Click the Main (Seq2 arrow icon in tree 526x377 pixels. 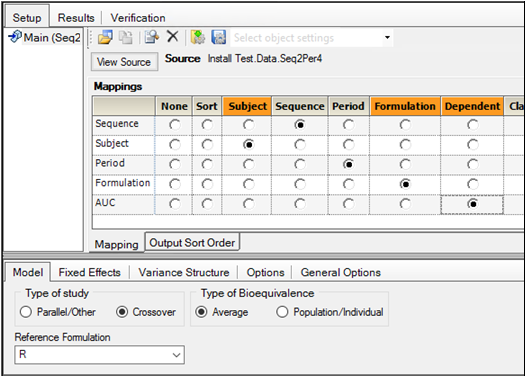(15, 37)
